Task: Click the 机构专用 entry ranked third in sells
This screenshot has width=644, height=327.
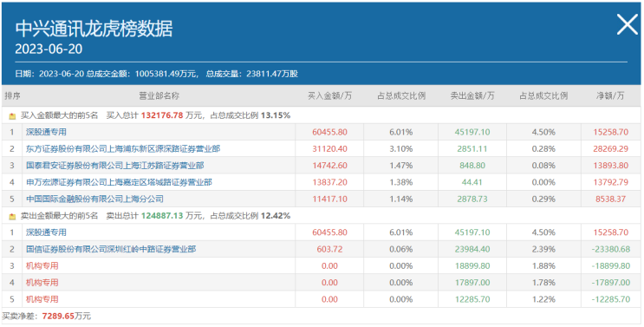Action: pos(42,265)
